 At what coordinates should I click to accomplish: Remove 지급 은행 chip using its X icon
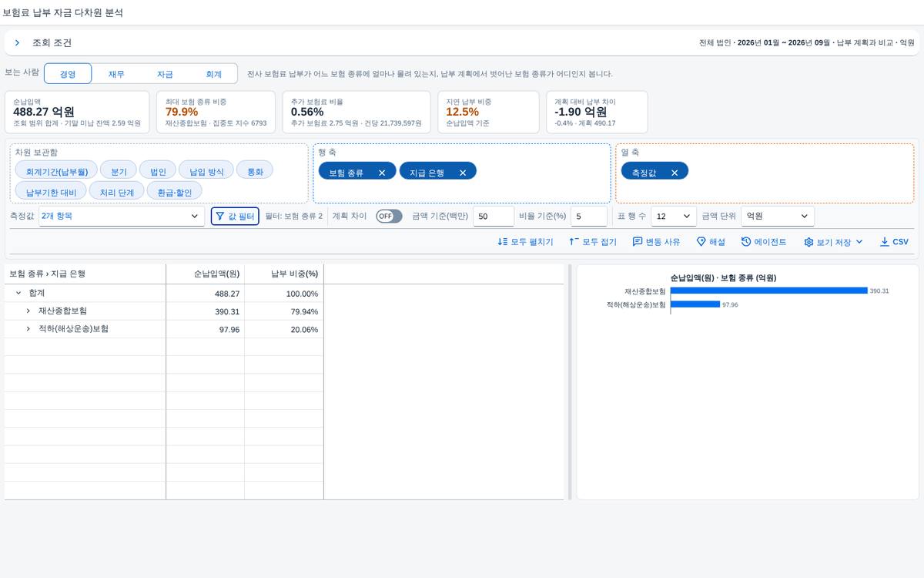tap(463, 173)
